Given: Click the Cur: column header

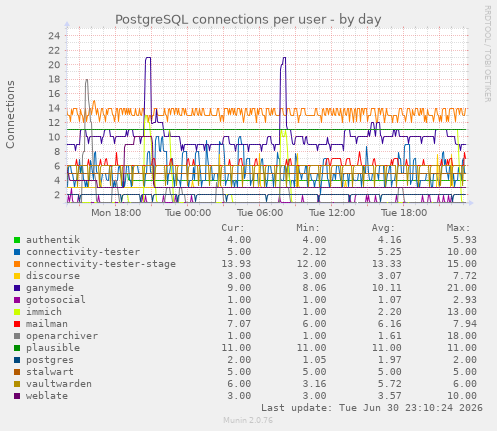Looking at the screenshot, I should (x=233, y=228).
